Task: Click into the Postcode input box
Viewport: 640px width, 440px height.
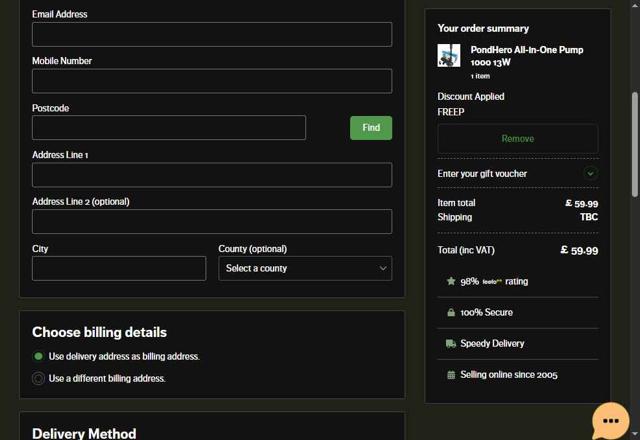Action: 169,127
